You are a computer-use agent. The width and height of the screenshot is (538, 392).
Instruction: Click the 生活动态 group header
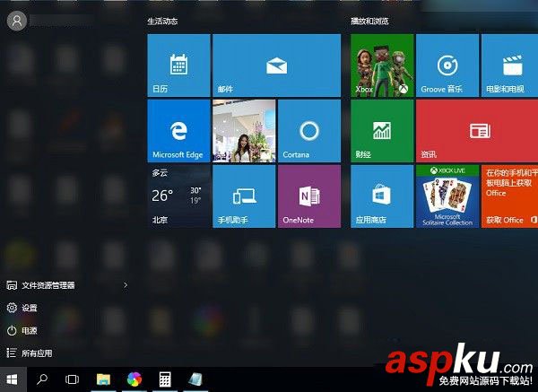click(x=162, y=21)
